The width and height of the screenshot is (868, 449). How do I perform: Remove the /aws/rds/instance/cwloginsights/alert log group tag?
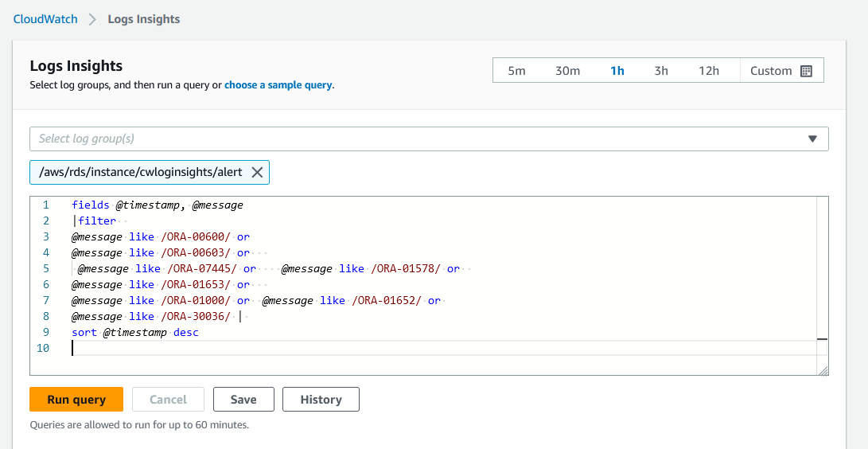point(257,172)
